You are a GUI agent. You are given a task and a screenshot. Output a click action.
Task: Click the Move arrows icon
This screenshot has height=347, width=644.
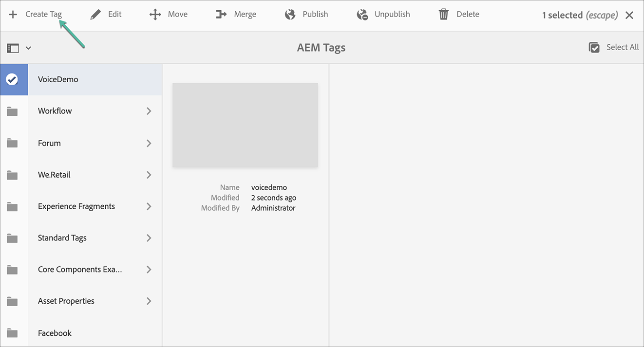pos(155,15)
